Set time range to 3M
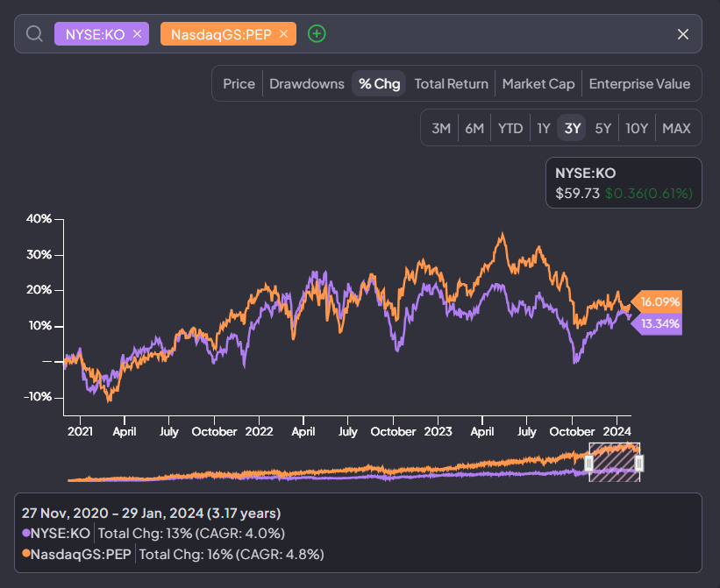The width and height of the screenshot is (720, 588). pos(441,128)
